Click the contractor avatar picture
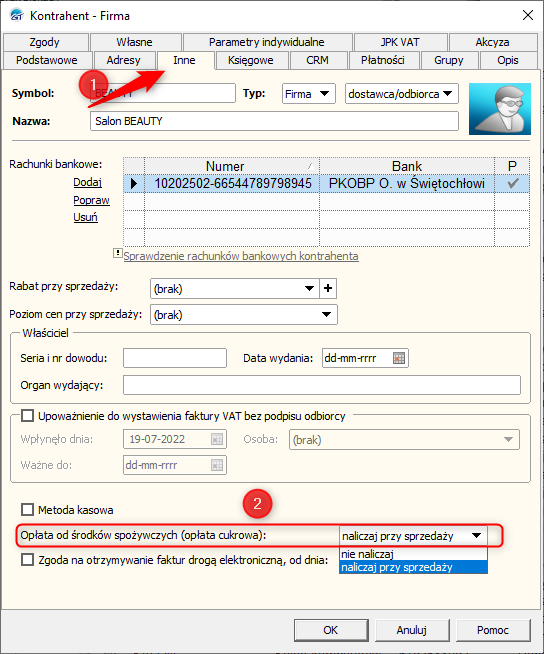544x654 pixels. point(499,109)
